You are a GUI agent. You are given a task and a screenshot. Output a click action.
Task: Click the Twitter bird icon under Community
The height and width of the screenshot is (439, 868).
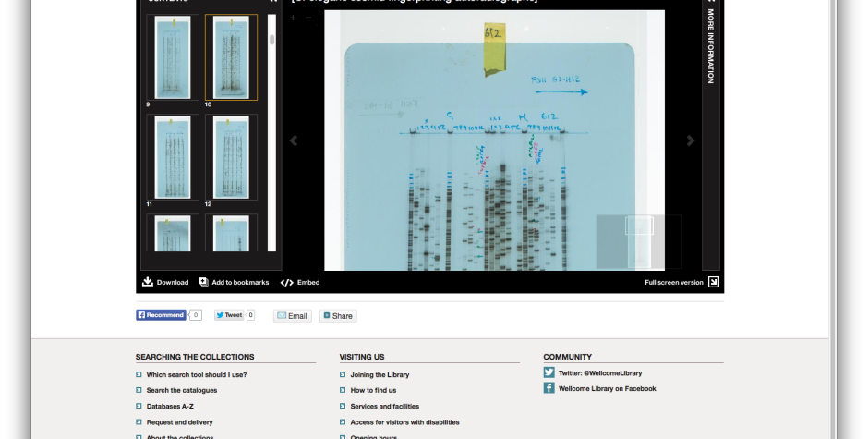(549, 372)
